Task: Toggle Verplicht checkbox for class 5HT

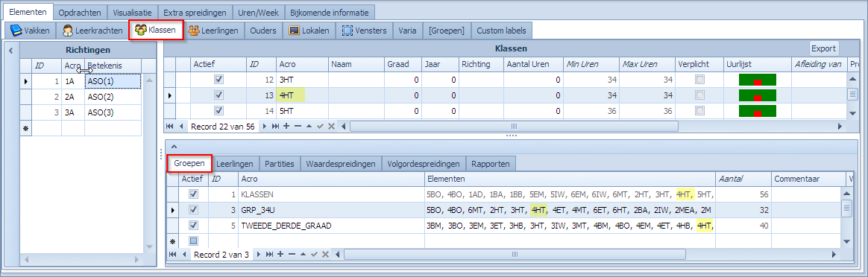Action: pyautogui.click(x=700, y=111)
